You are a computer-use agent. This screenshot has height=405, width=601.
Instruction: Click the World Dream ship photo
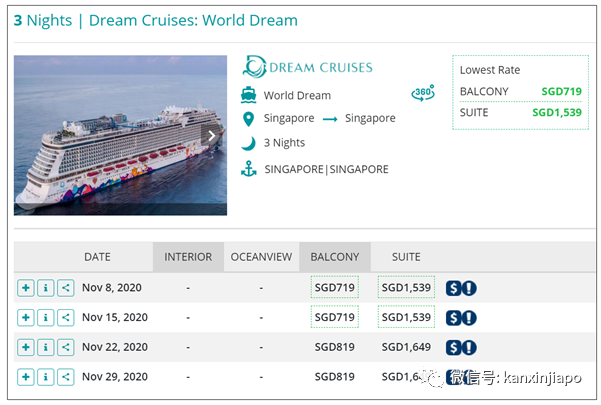[110, 135]
